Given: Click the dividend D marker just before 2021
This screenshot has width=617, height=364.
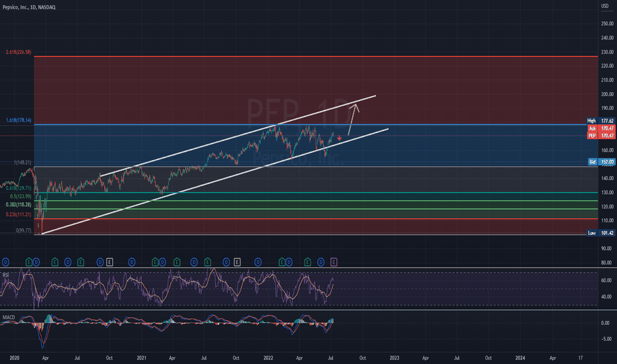Looking at the screenshot, I should coord(132,262).
